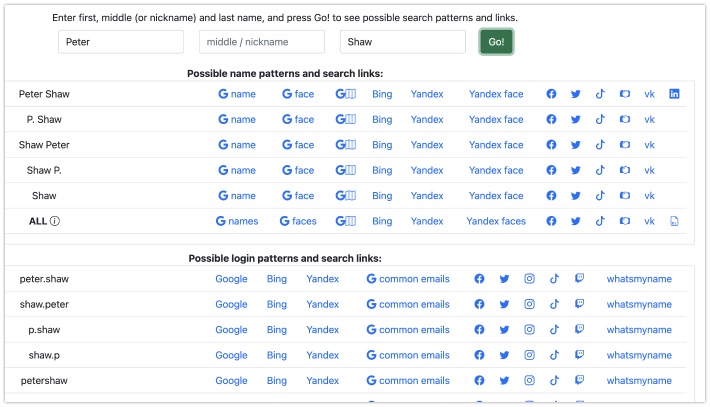Open Google image grid icon for Peter Shaw
Image resolution: width=710 pixels, height=407 pixels.
click(345, 94)
